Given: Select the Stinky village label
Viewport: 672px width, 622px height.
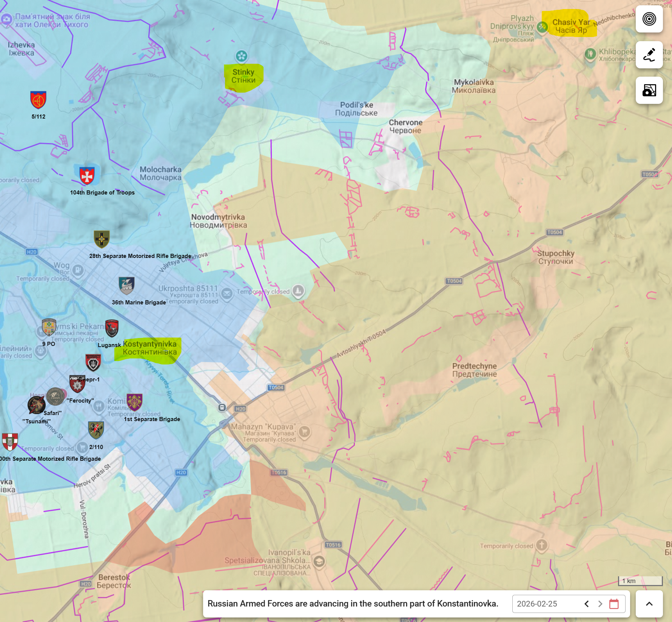Looking at the screenshot, I should tap(244, 76).
